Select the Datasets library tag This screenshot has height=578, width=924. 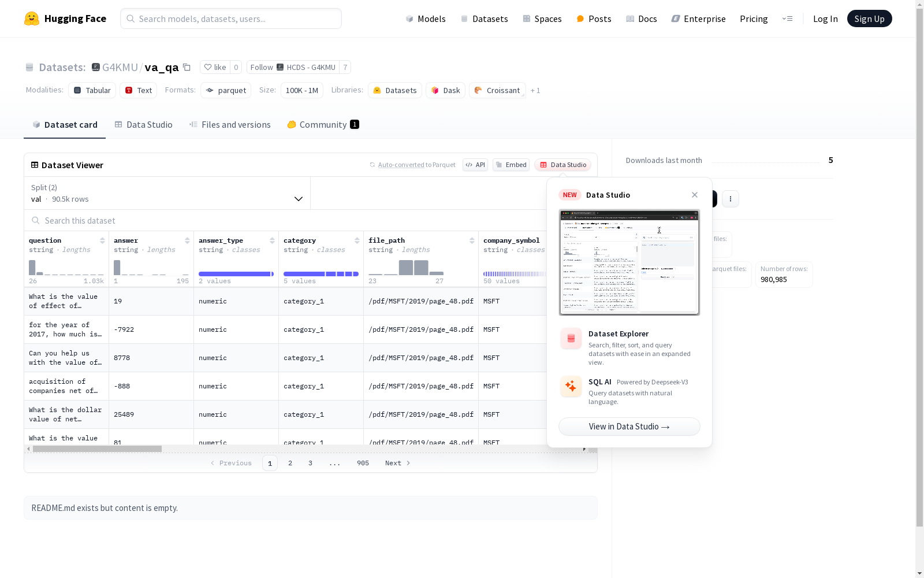pyautogui.click(x=395, y=90)
